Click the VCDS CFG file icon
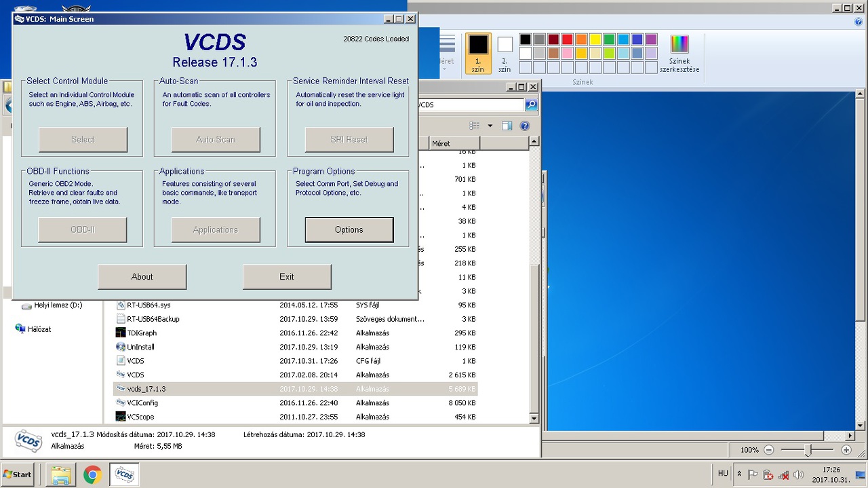Image resolution: width=868 pixels, height=488 pixels. point(121,361)
